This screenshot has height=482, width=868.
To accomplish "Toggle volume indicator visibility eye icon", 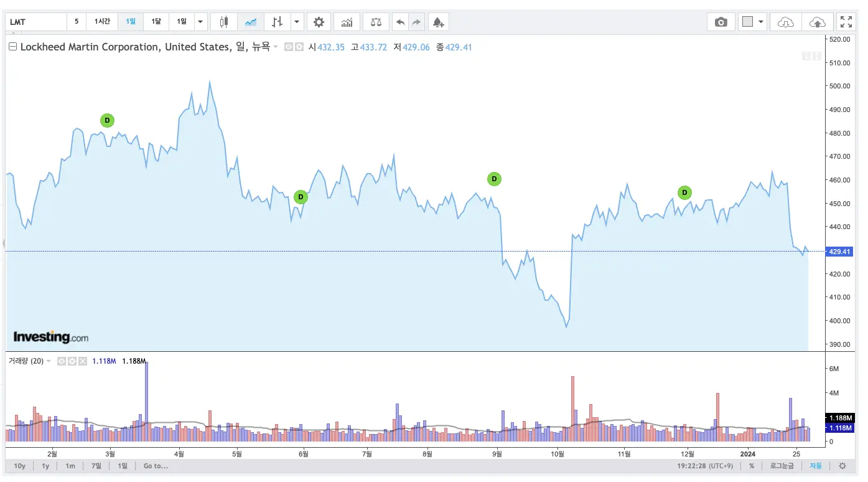I will click(x=62, y=361).
